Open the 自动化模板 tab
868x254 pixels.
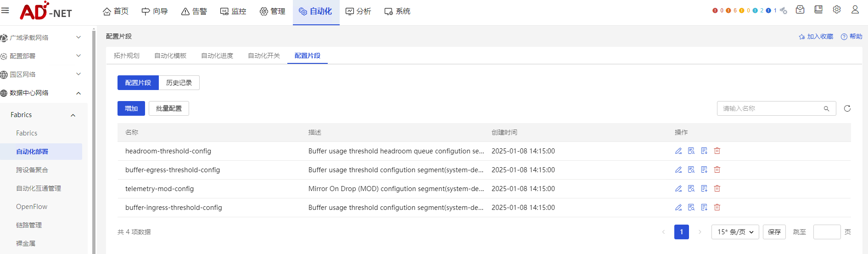[170, 56]
